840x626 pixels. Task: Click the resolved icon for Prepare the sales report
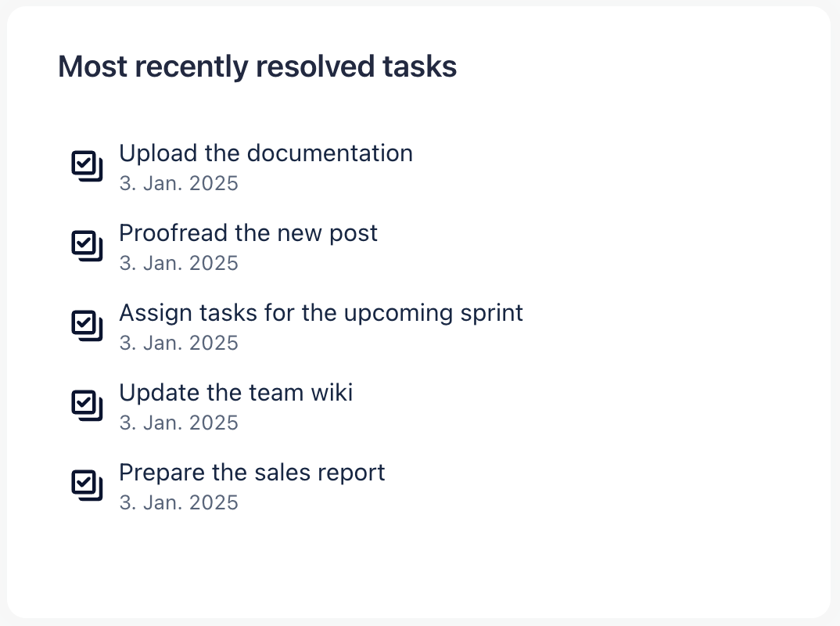(88, 485)
